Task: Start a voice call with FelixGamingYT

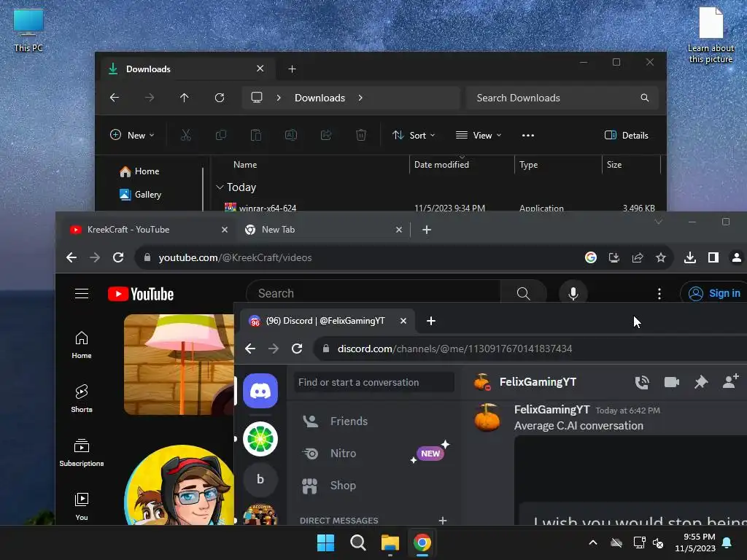Action: click(642, 382)
